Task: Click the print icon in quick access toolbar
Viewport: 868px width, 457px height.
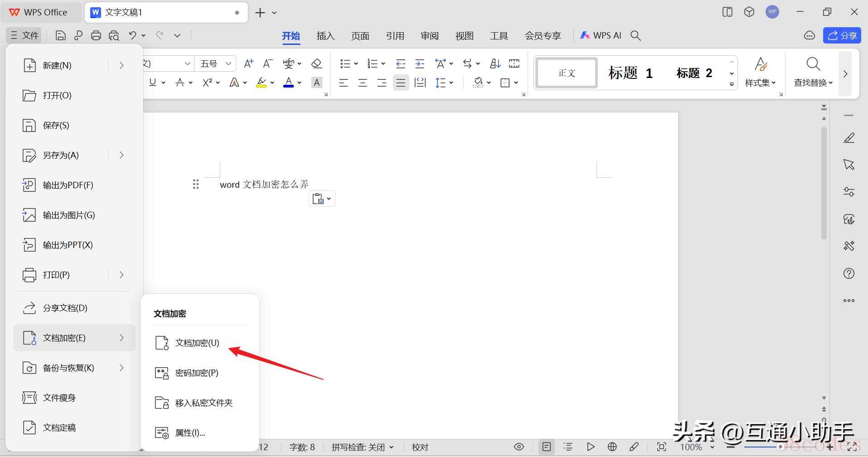Action: click(96, 35)
